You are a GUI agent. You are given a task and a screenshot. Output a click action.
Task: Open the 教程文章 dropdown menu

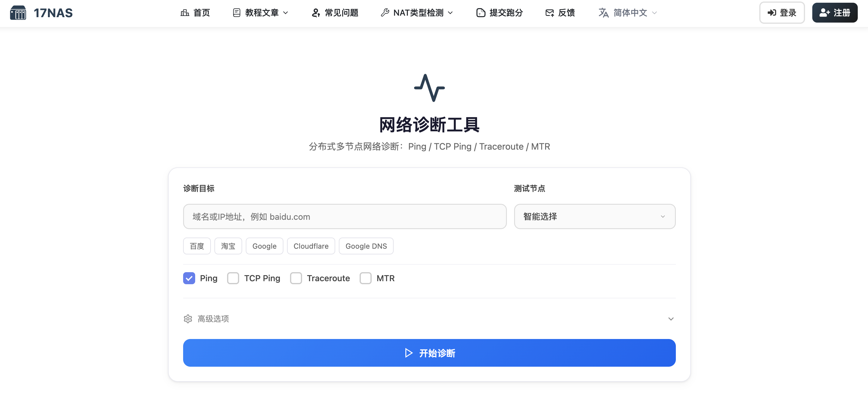coord(262,13)
